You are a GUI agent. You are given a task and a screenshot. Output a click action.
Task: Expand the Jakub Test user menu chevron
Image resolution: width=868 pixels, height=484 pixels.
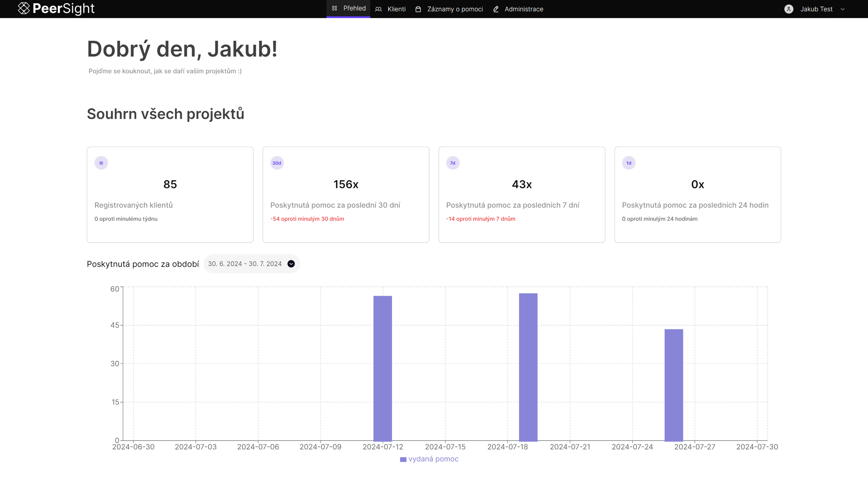[x=843, y=10]
